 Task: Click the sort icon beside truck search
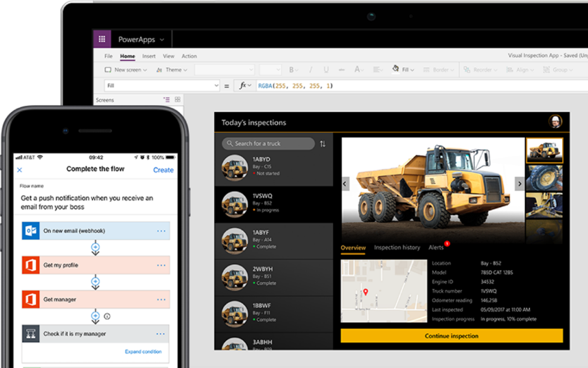coord(323,144)
